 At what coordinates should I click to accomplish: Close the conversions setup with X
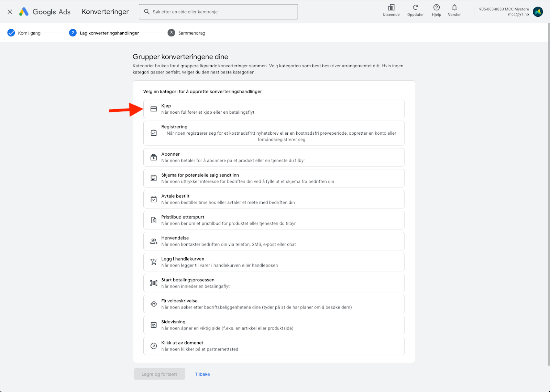coord(10,12)
